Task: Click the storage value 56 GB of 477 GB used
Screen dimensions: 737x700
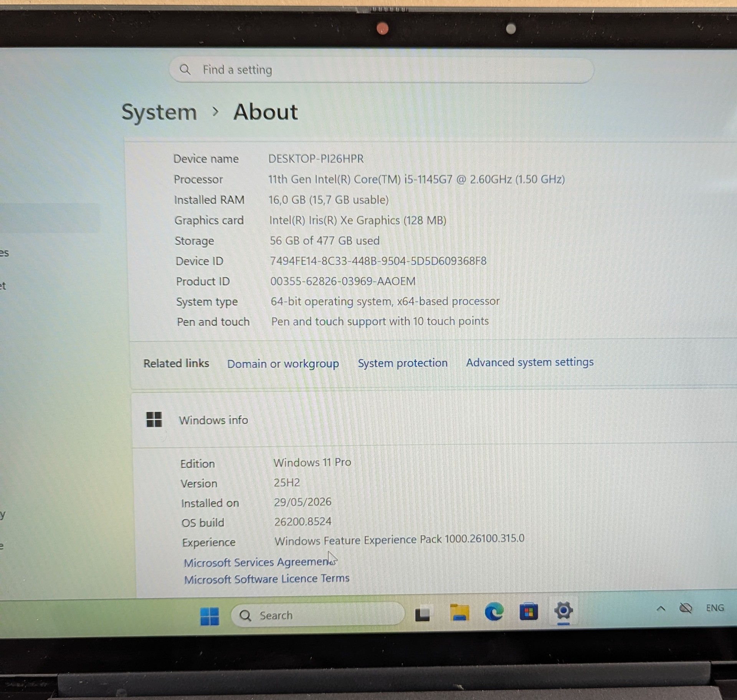Action: coord(324,241)
